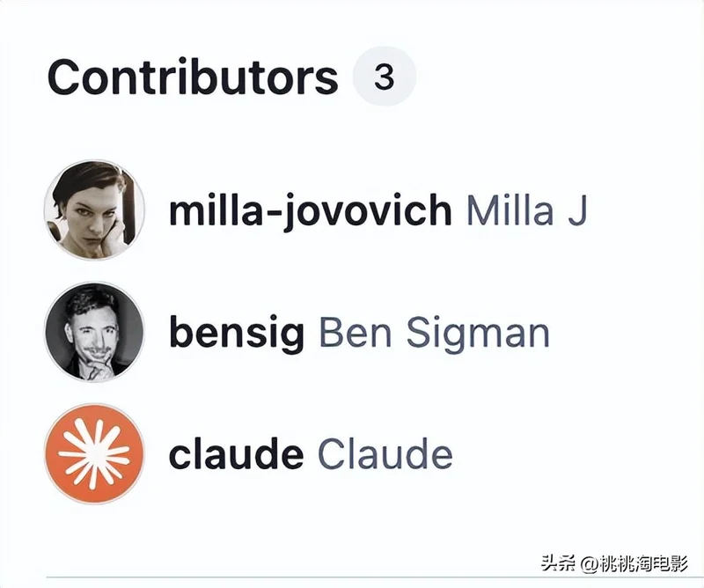Screen dimensions: 704x588
Task: Click the gray Claude display name
Action: click(385, 455)
